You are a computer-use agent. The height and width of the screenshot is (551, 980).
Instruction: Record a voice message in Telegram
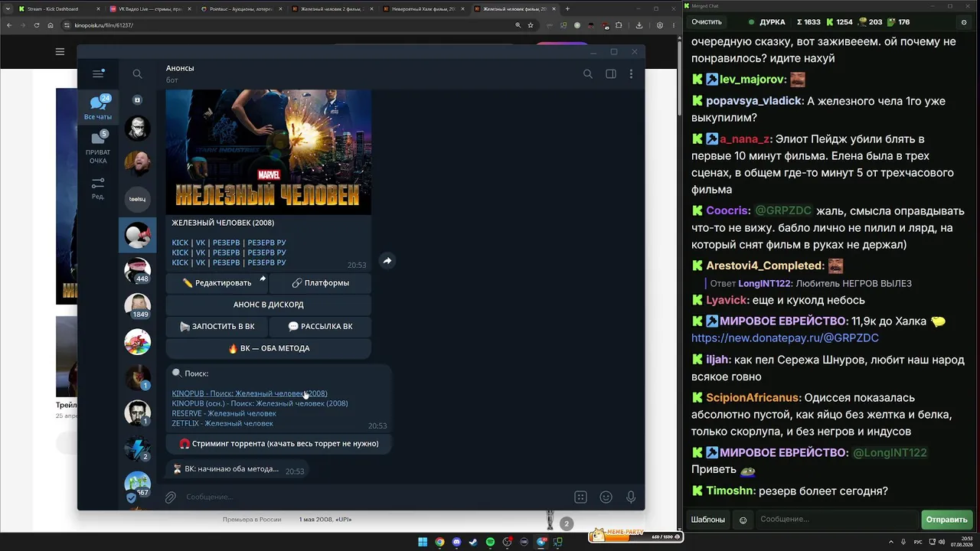tap(631, 497)
